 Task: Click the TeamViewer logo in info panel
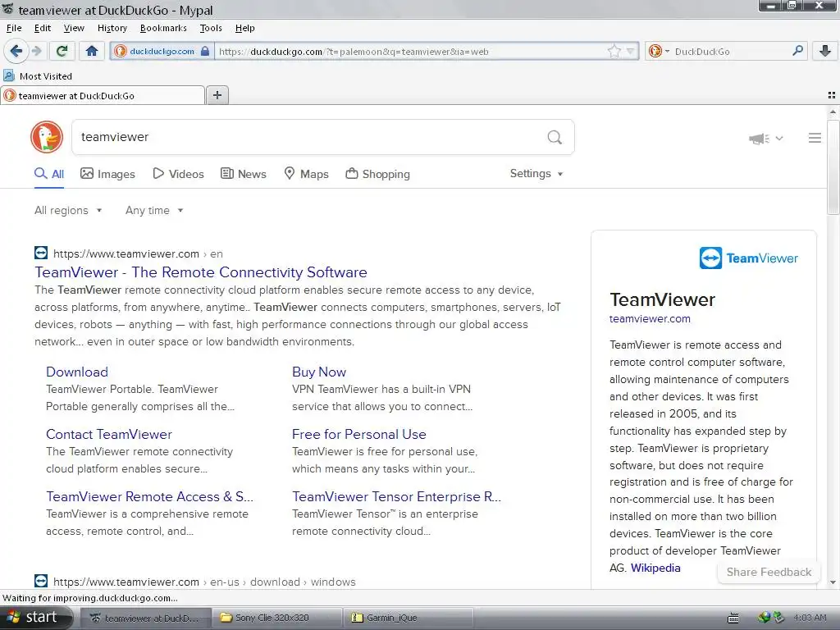point(748,258)
